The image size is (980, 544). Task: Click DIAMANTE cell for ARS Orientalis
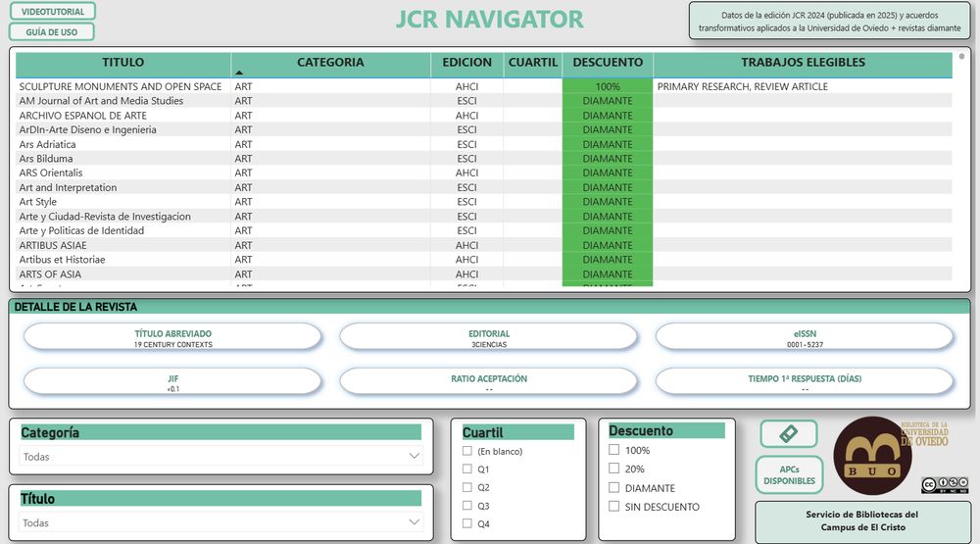point(608,173)
